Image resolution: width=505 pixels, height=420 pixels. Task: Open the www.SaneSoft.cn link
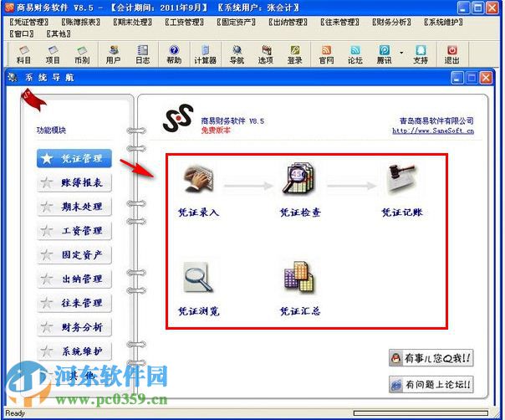(x=433, y=131)
